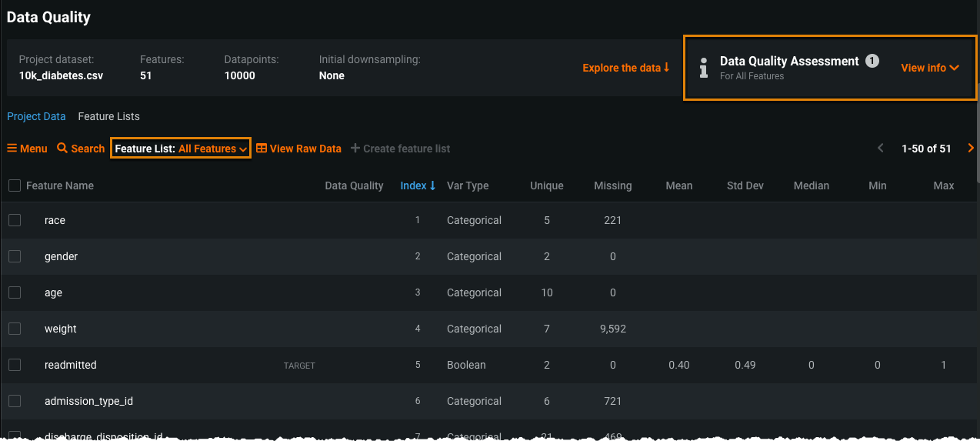Click the Search magnifier icon
This screenshot has width=980, height=441.
[x=62, y=149]
